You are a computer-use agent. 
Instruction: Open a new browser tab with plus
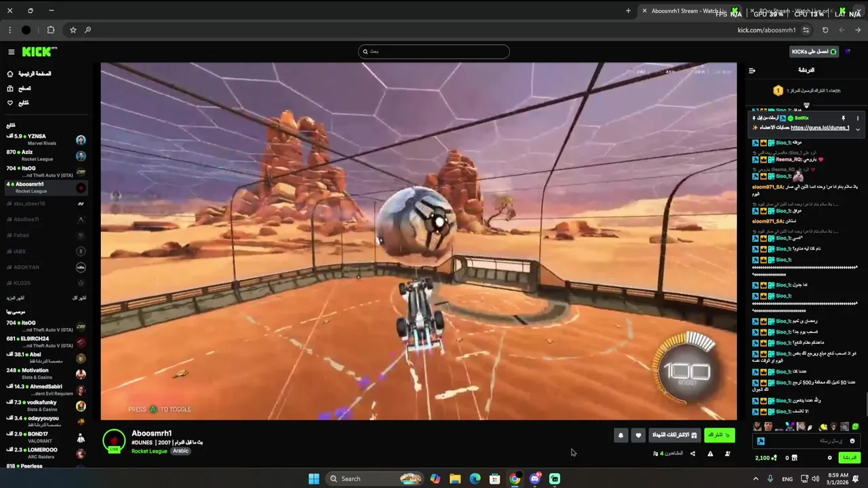point(628,11)
